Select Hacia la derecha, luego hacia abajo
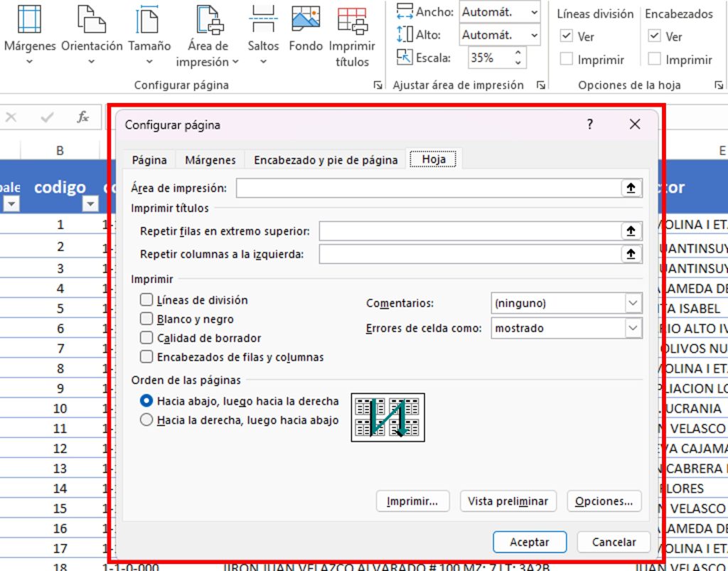The width and height of the screenshot is (728, 571). (x=146, y=420)
